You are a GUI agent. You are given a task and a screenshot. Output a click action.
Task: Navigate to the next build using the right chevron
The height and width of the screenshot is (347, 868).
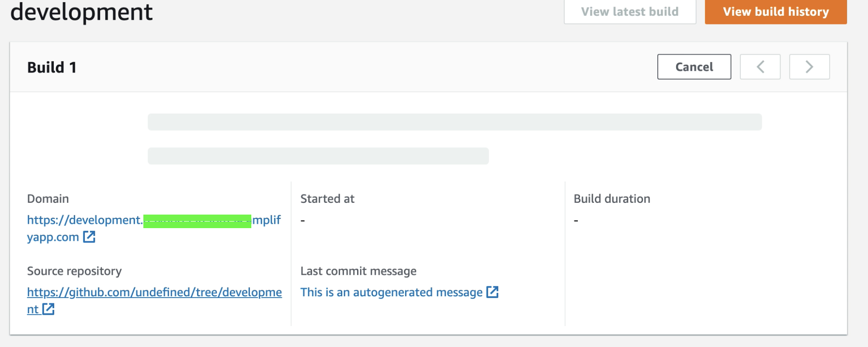click(809, 66)
